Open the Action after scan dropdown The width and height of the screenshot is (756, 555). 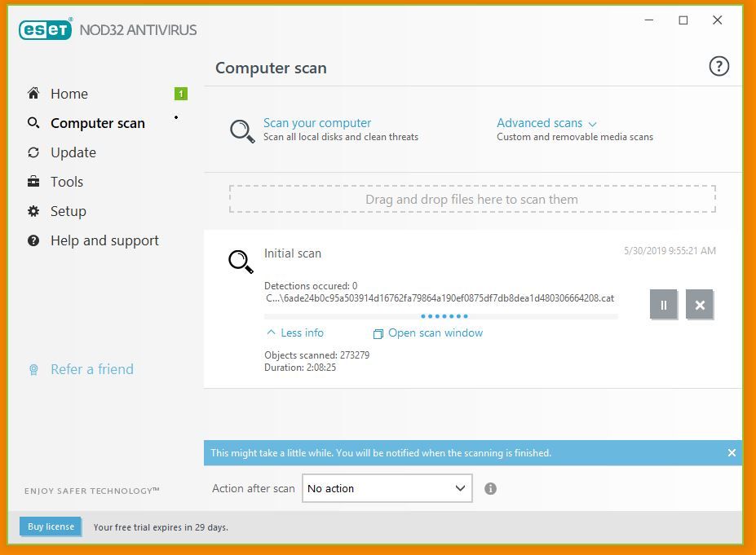(387, 488)
